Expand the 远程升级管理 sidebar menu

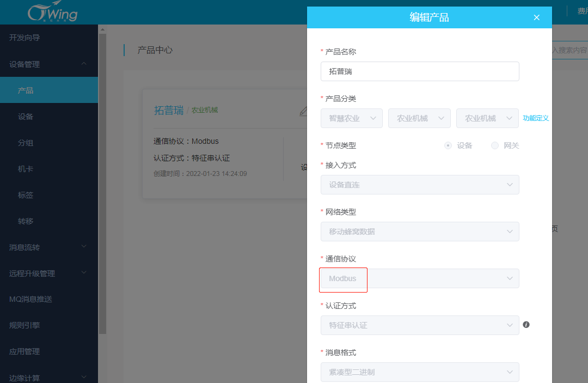click(49, 273)
